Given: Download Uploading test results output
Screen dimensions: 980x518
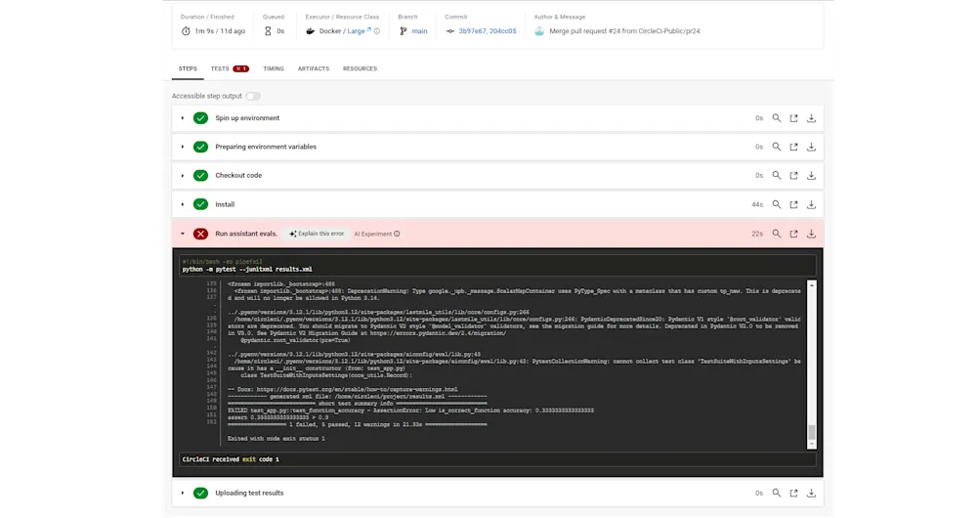Looking at the screenshot, I should tap(811, 493).
